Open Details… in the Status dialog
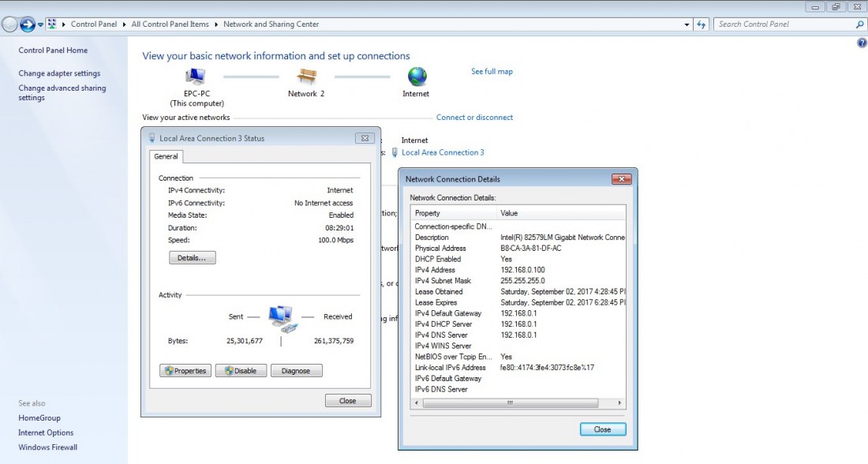This screenshot has height=464, width=868. tap(192, 257)
